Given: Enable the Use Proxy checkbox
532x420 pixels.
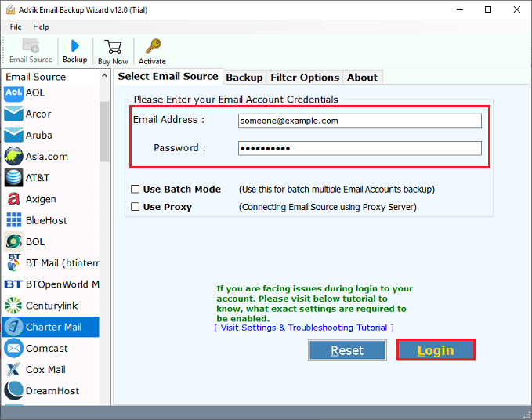Looking at the screenshot, I should [x=136, y=207].
